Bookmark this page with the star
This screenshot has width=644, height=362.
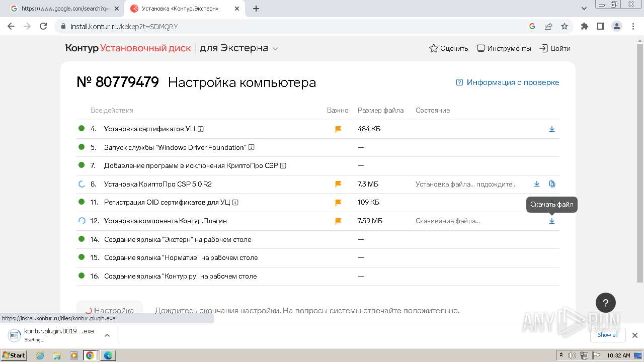(x=565, y=26)
